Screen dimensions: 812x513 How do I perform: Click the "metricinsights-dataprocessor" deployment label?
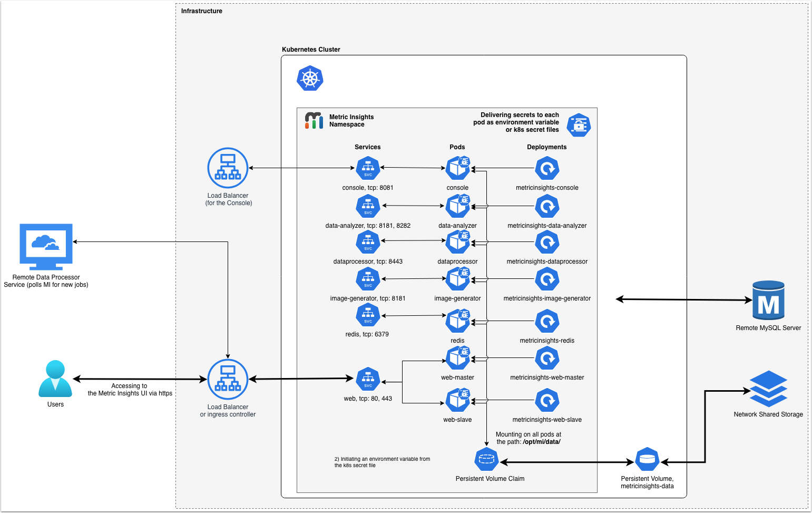(x=547, y=262)
